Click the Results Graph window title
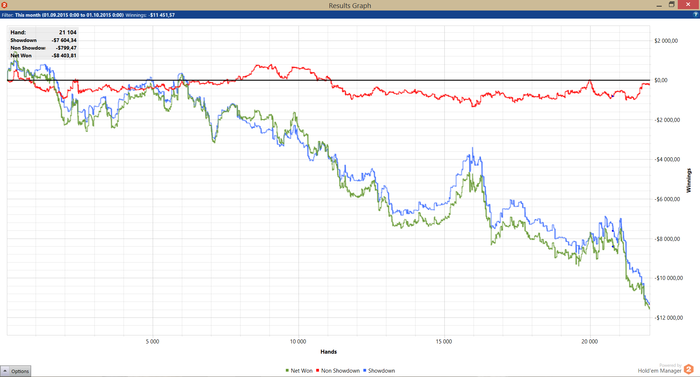 350,5
